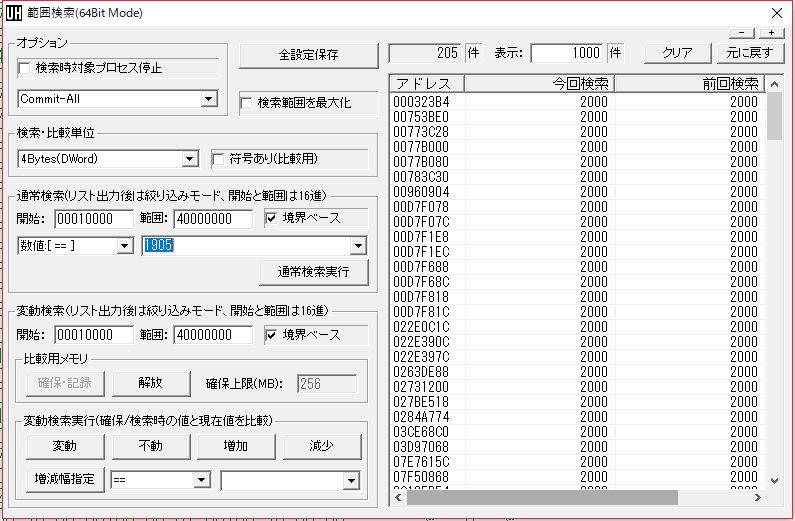Click the vertical scrollbar thumb in results list
Image resolution: width=795 pixels, height=521 pixels.
point(774,116)
